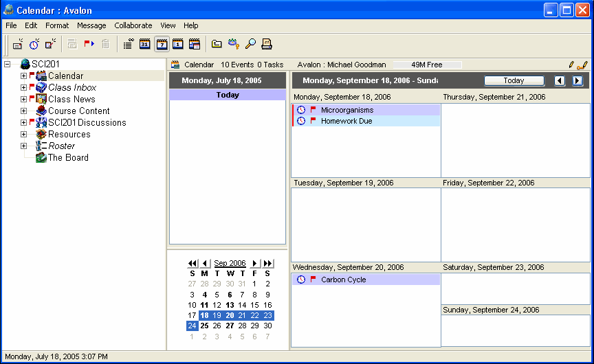Select September 27 in the mini calendar
Viewport: 594px width, 364px height.
point(230,326)
